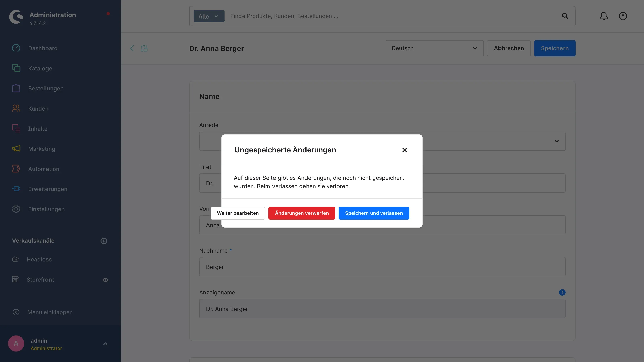
Task: Click the magnifying glass search icon
Action: (x=565, y=16)
